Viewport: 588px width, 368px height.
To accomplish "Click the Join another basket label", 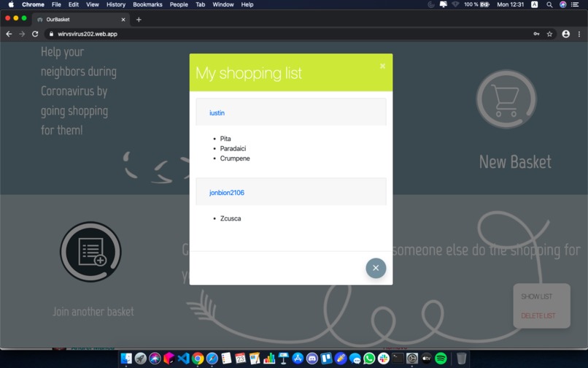I will pos(93,311).
